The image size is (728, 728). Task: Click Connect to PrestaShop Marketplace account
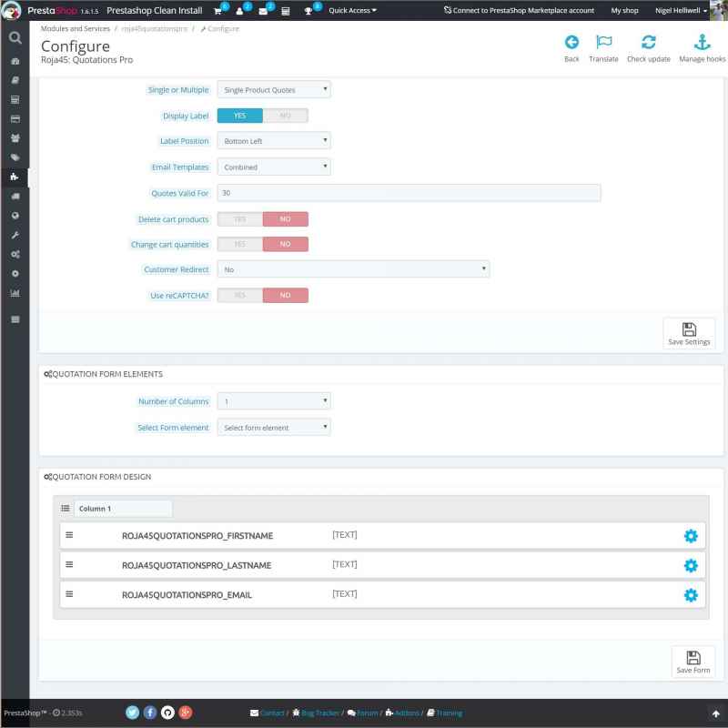tap(519, 11)
